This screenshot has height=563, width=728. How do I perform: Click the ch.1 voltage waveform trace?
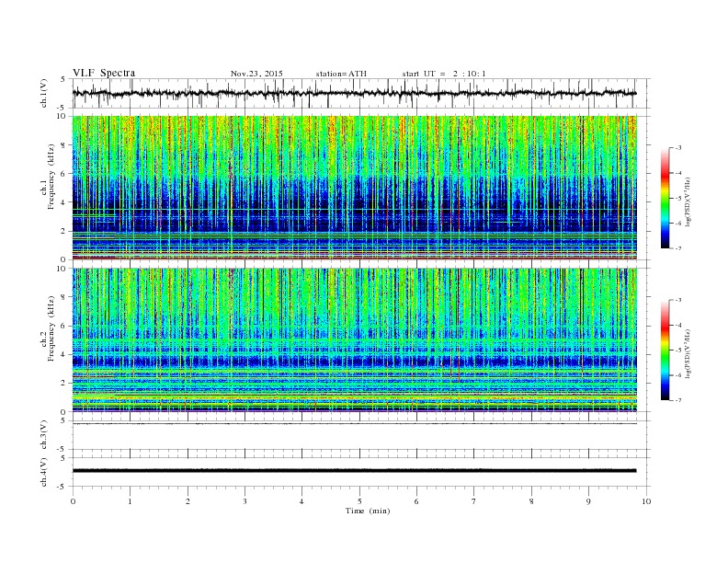click(354, 93)
